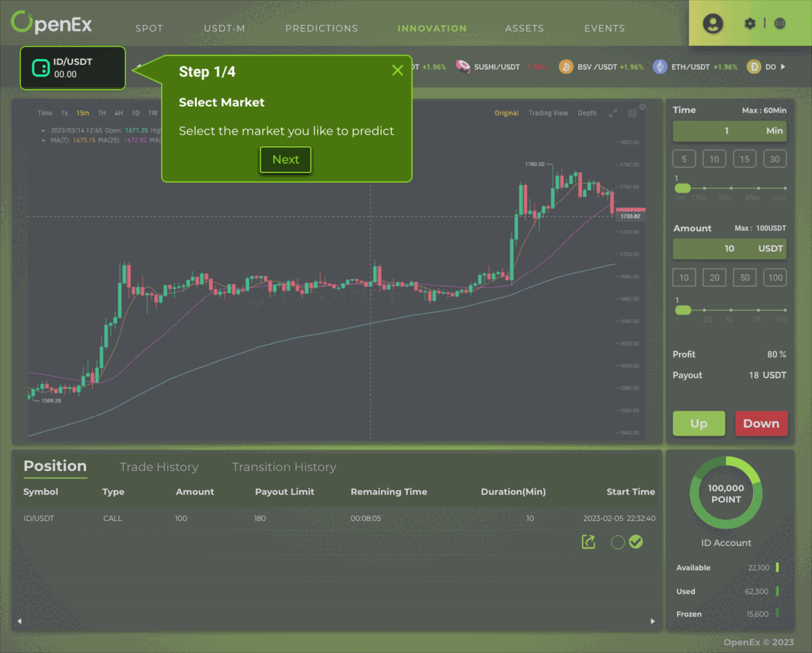Select the 1H chart interval
The height and width of the screenshot is (653, 812).
[102, 113]
